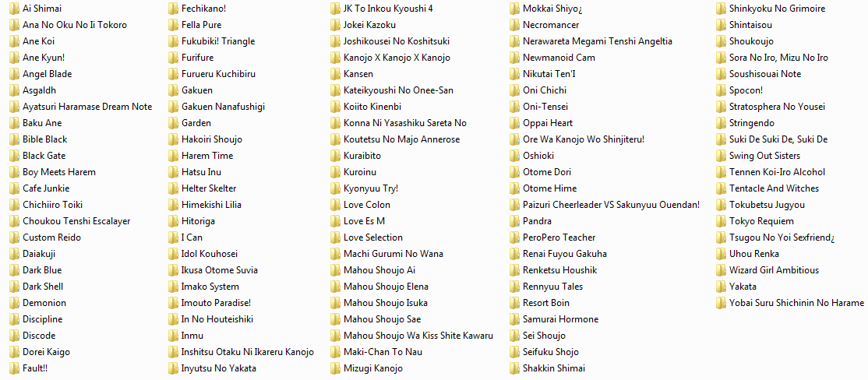The height and width of the screenshot is (380, 868).
Task: Click the Necromancer folder icon
Action: (514, 25)
